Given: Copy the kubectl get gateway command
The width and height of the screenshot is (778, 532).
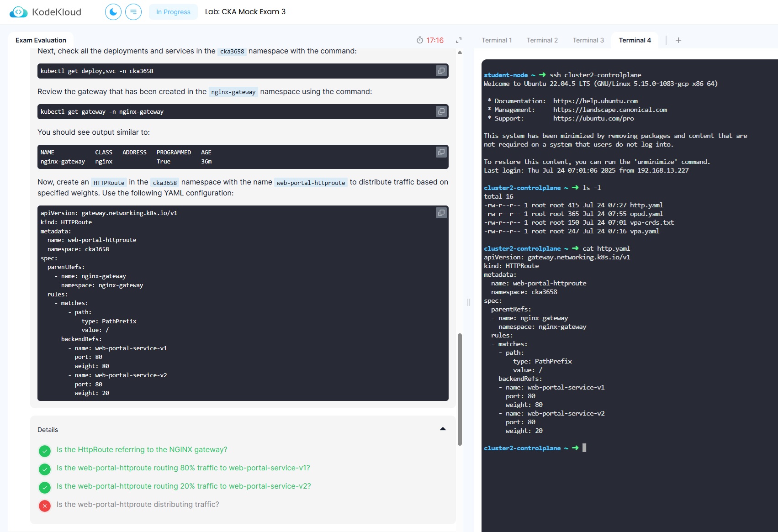Looking at the screenshot, I should (441, 111).
